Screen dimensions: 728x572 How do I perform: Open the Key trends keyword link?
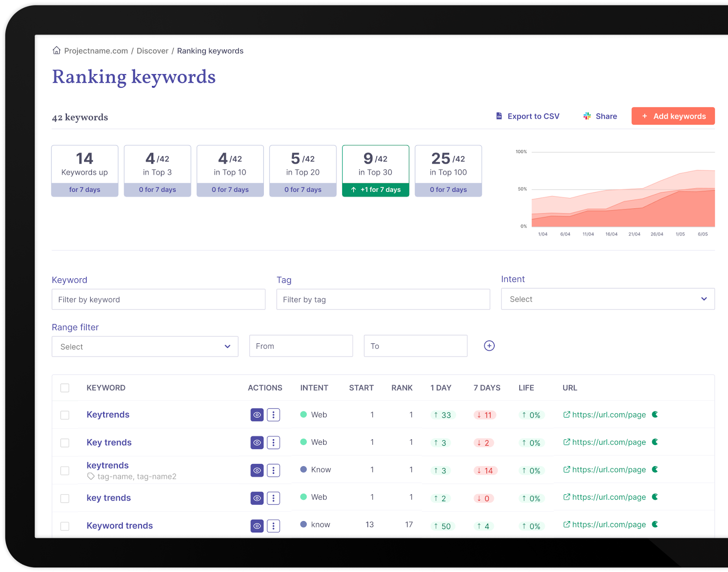click(109, 442)
